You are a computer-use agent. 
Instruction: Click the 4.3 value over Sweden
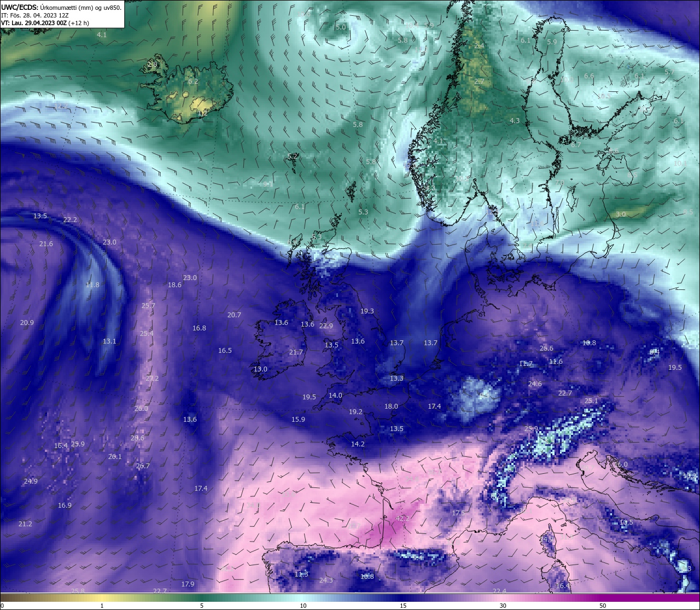(x=515, y=120)
